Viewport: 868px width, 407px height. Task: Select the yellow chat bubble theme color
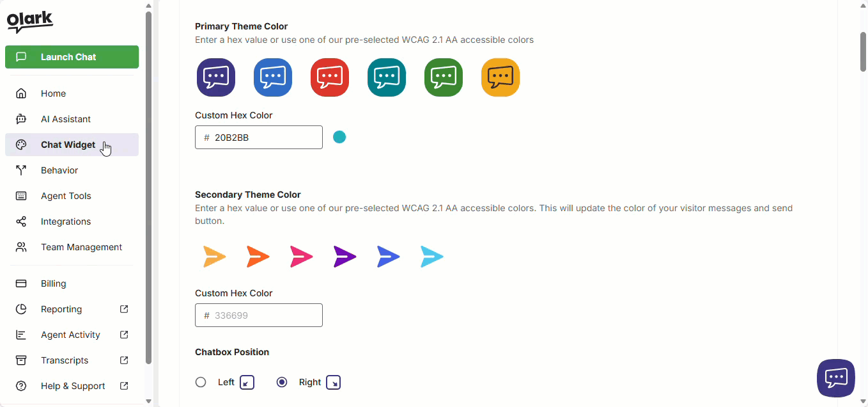pyautogui.click(x=500, y=77)
